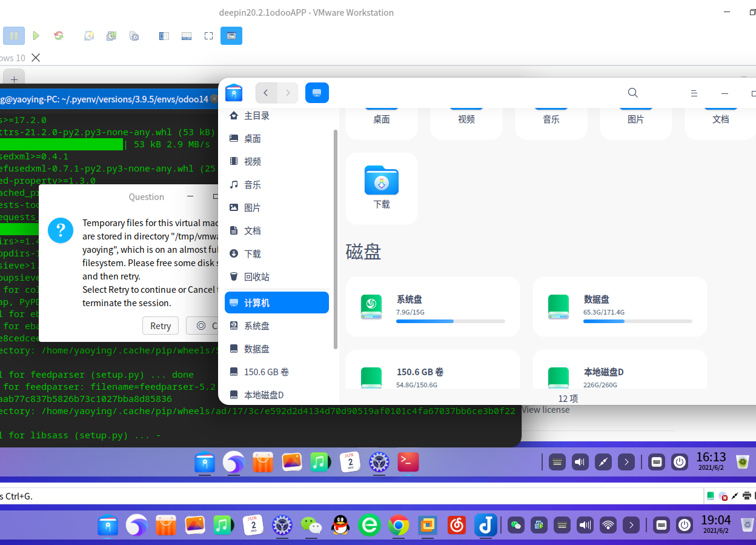
Task: Open the snapshot manager icon
Action: coord(134,36)
